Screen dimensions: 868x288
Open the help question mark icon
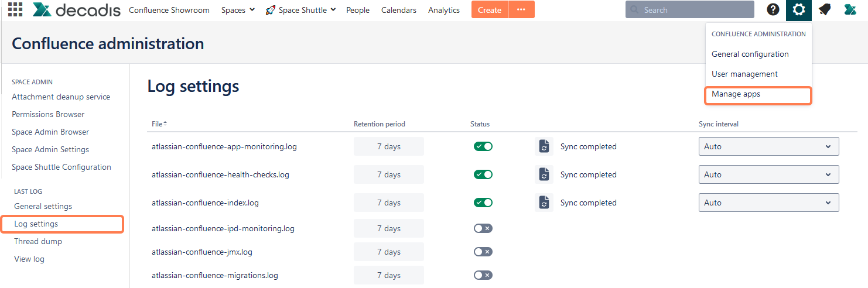click(x=773, y=10)
